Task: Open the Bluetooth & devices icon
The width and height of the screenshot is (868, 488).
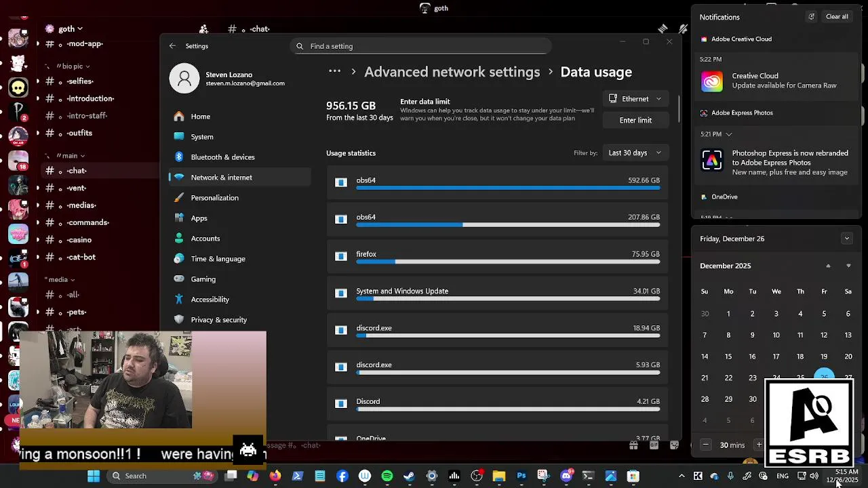Action: pos(178,157)
